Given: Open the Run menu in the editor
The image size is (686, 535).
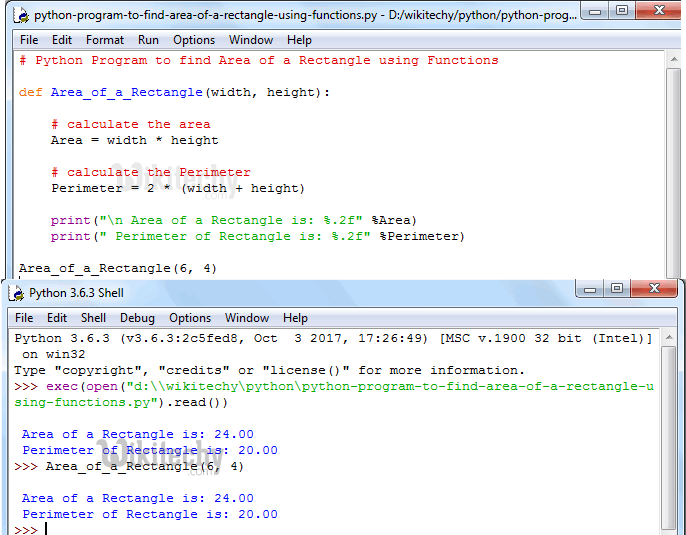Looking at the screenshot, I should [148, 40].
